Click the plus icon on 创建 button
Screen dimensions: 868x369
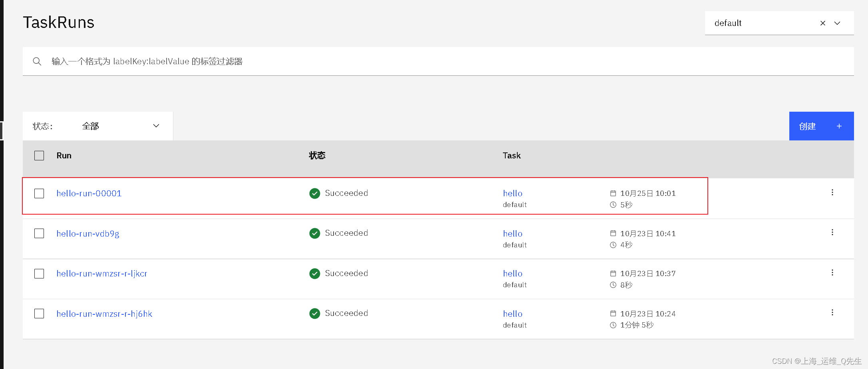839,126
